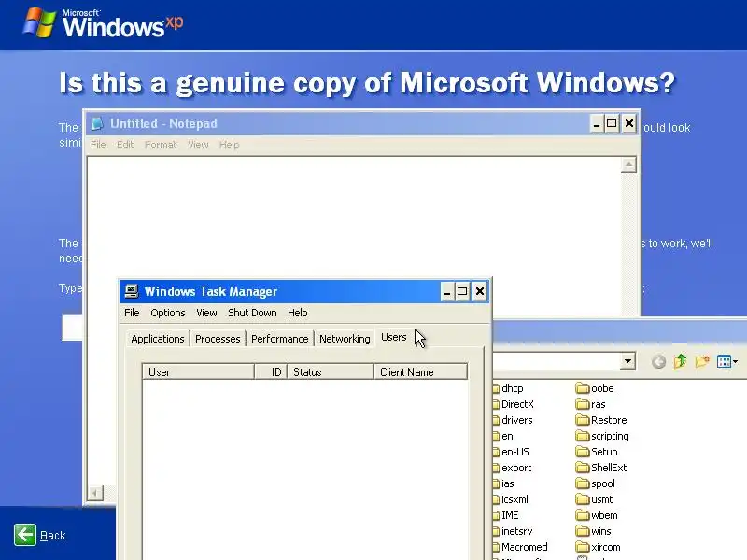Open Task Manager Options menu
The height and width of the screenshot is (560, 747).
tap(168, 313)
